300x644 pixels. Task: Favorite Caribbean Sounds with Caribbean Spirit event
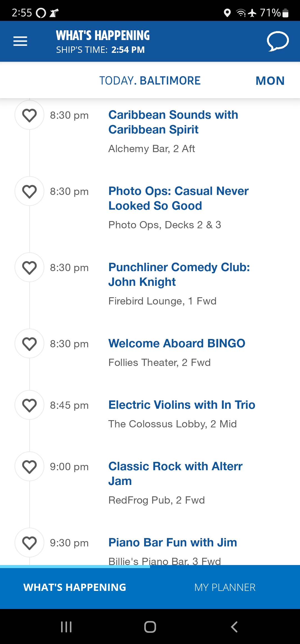[x=29, y=115]
